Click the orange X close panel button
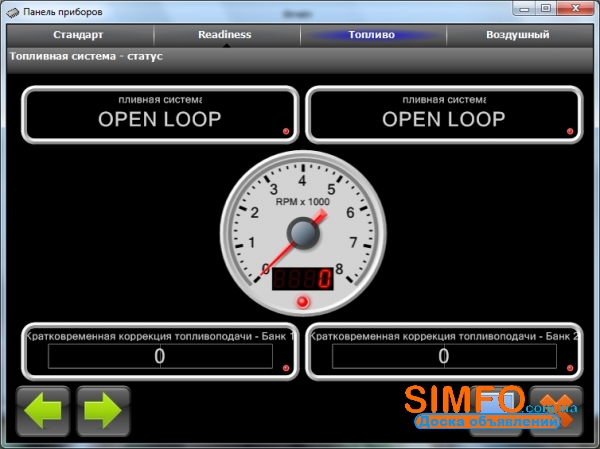 tap(557, 411)
